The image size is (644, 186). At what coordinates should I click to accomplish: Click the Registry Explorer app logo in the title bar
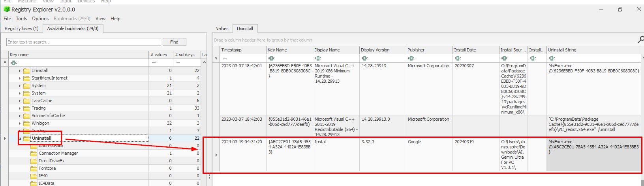(6, 9)
